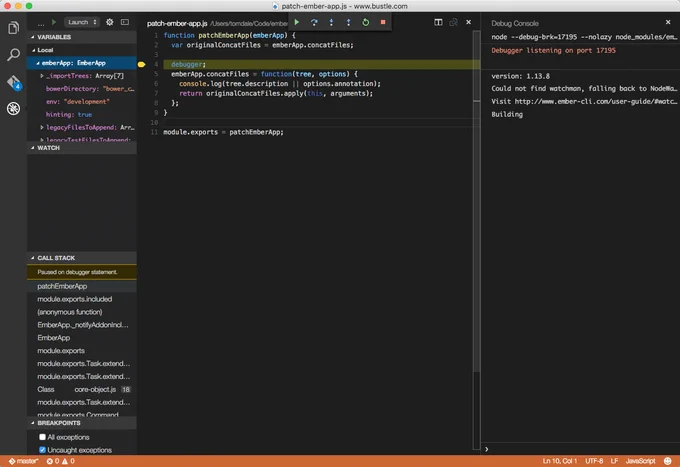The width and height of the screenshot is (680, 467).
Task: Step out in debug toolbar
Action: [348, 22]
